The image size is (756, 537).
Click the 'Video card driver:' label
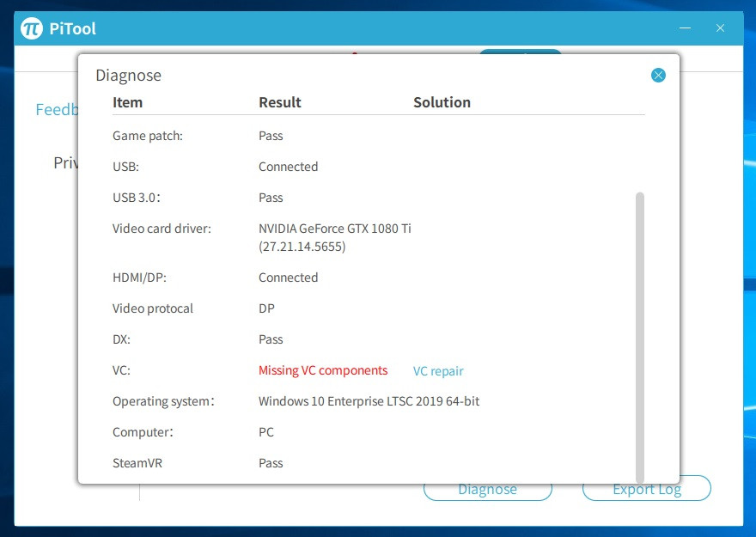click(162, 229)
